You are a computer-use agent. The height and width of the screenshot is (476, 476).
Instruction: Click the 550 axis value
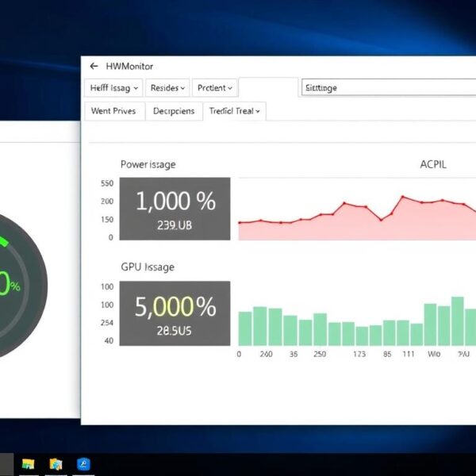click(107, 183)
